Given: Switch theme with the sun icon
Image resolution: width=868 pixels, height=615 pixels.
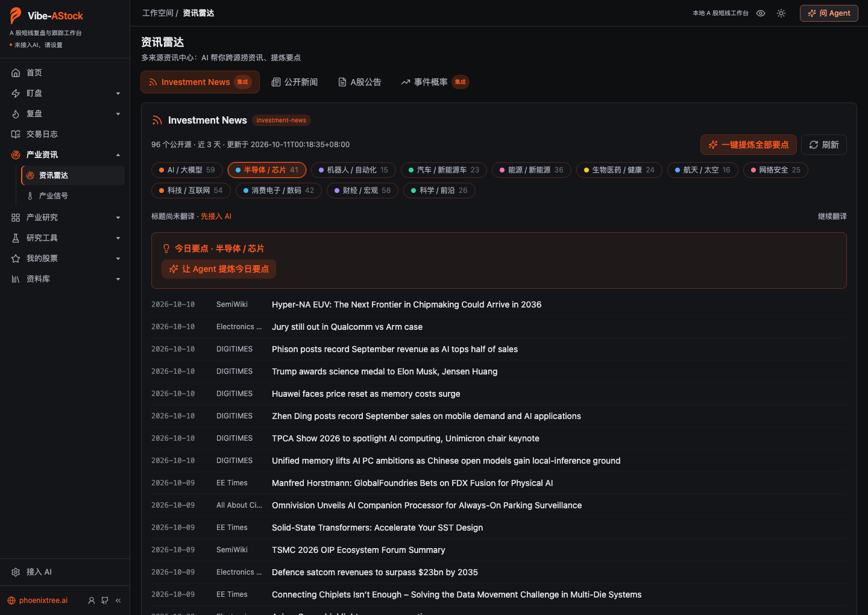Looking at the screenshot, I should tap(781, 13).
